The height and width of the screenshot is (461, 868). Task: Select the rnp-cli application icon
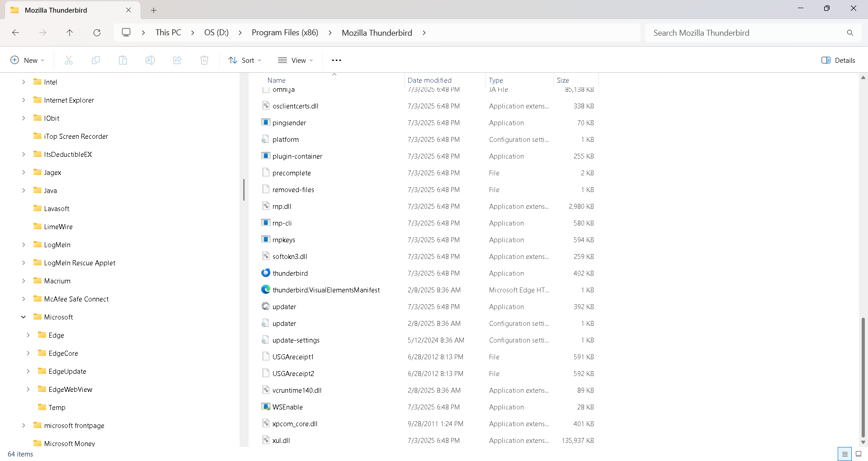pos(266,223)
